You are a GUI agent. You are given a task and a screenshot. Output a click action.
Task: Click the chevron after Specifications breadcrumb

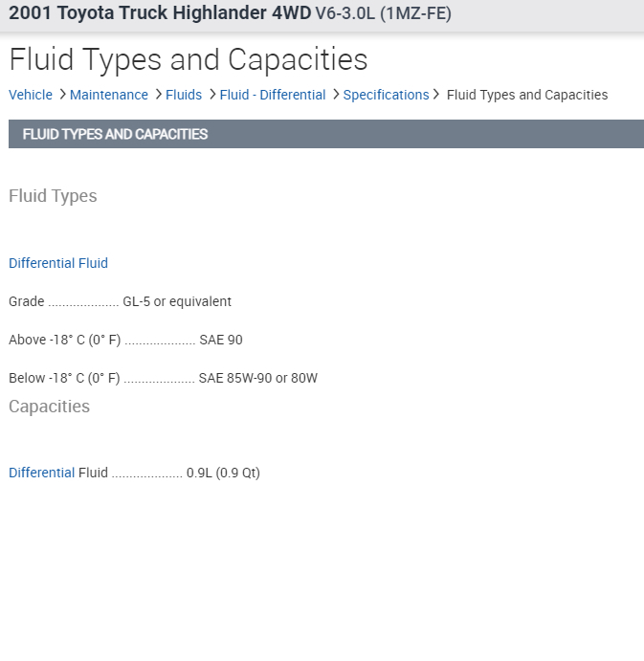coord(437,95)
